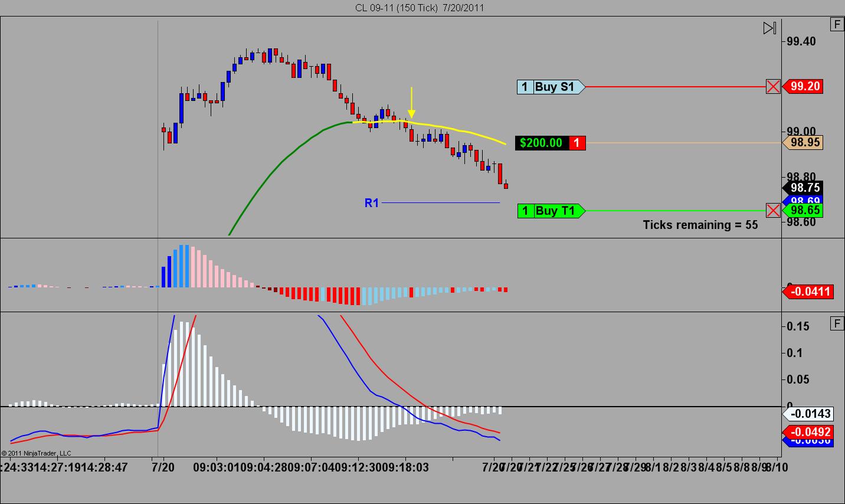Screen dimensions: 845x504
Task: Click the scroll-to-latest arrow icon in the price panel
Action: coord(769,28)
